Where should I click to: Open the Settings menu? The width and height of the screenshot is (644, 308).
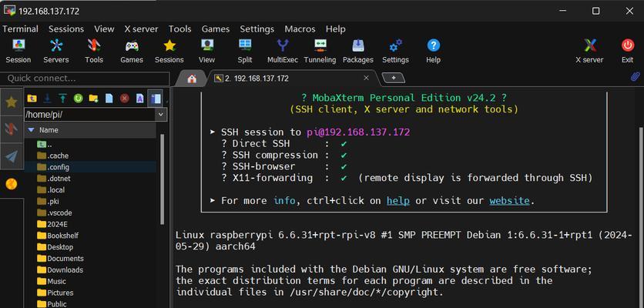click(x=257, y=29)
